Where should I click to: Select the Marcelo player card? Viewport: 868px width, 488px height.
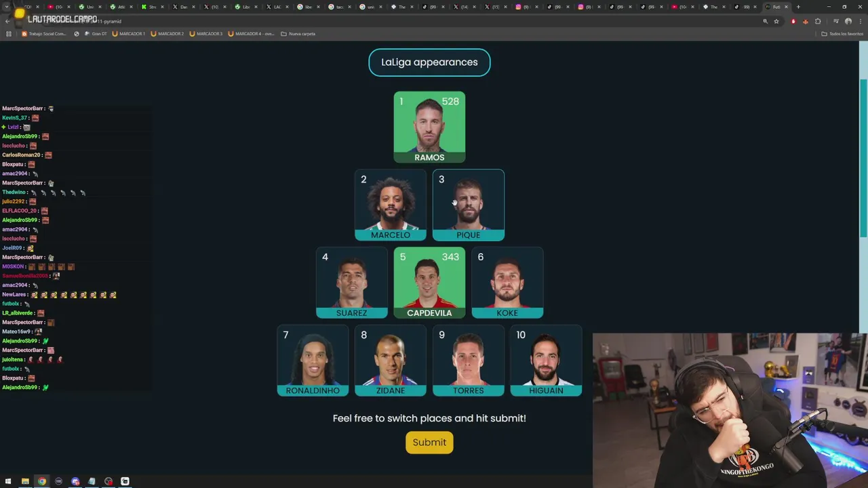(391, 205)
